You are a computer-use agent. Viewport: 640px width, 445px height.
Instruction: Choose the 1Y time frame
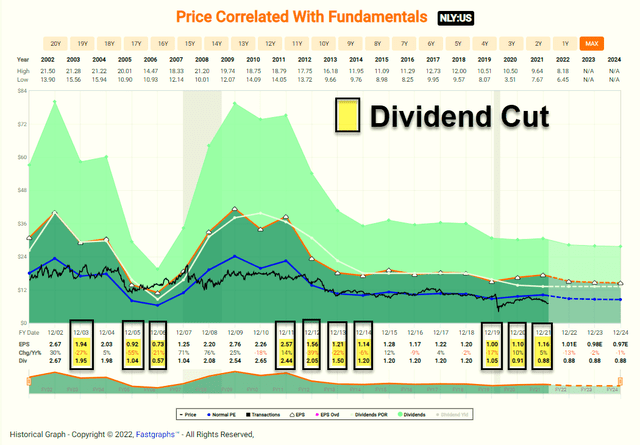click(x=565, y=44)
